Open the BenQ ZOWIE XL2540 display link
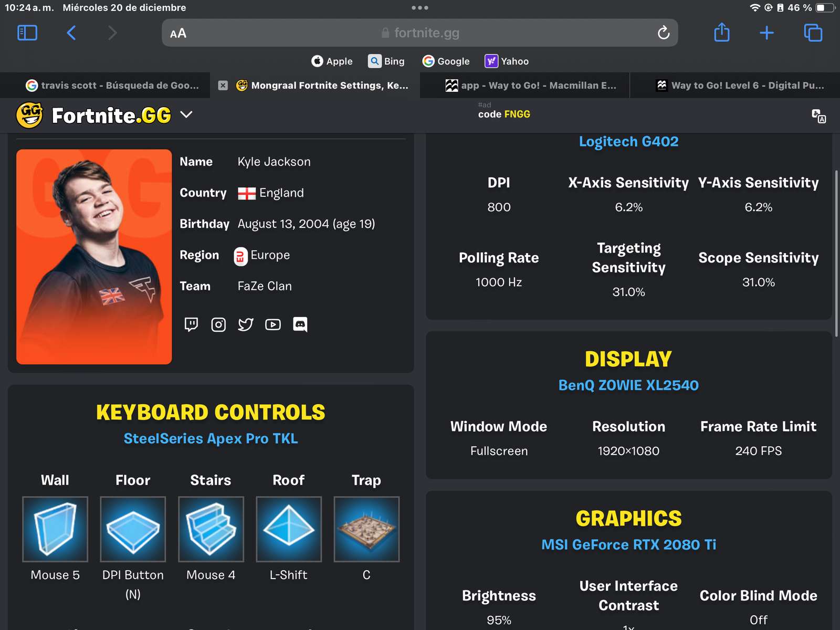 (628, 385)
